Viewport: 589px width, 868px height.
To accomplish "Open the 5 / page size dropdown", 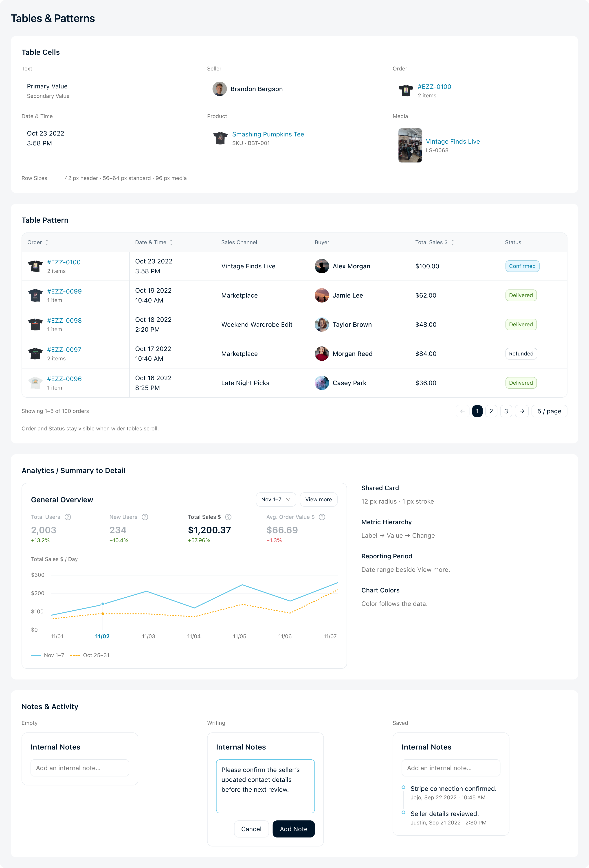I will [549, 411].
